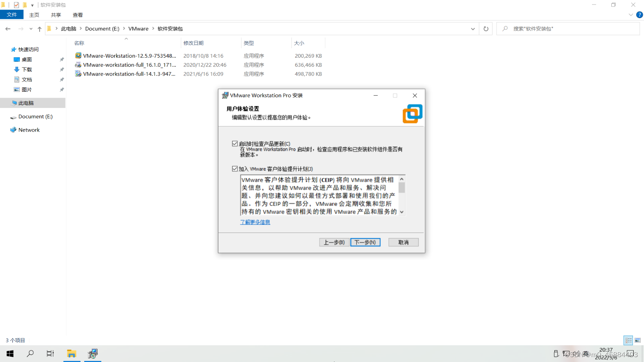Toggle 启动时检查产品更新 checkbox
This screenshot has height=362, width=644.
pos(235,143)
